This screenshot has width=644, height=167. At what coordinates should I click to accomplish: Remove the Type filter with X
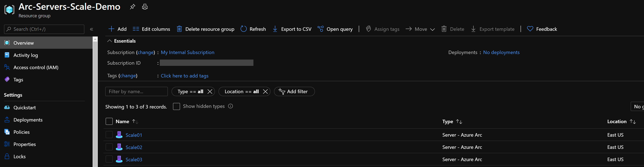(210, 92)
